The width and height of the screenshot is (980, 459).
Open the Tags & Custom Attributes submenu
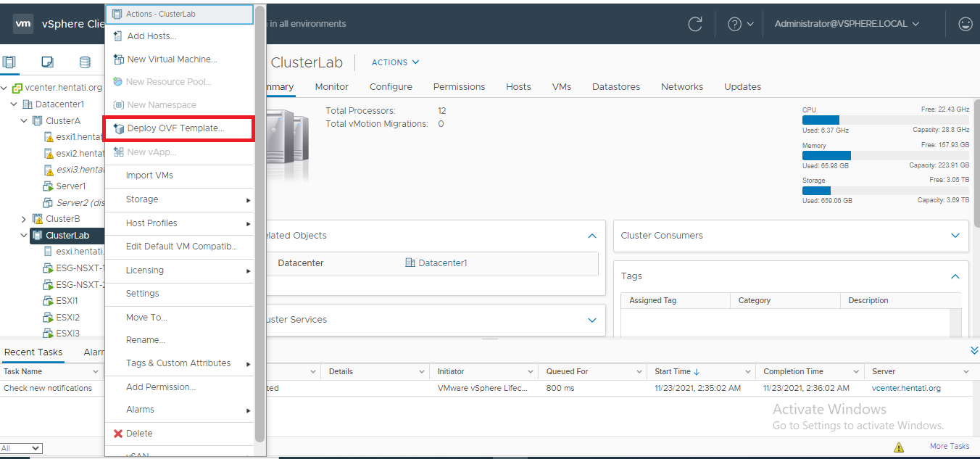click(179, 363)
